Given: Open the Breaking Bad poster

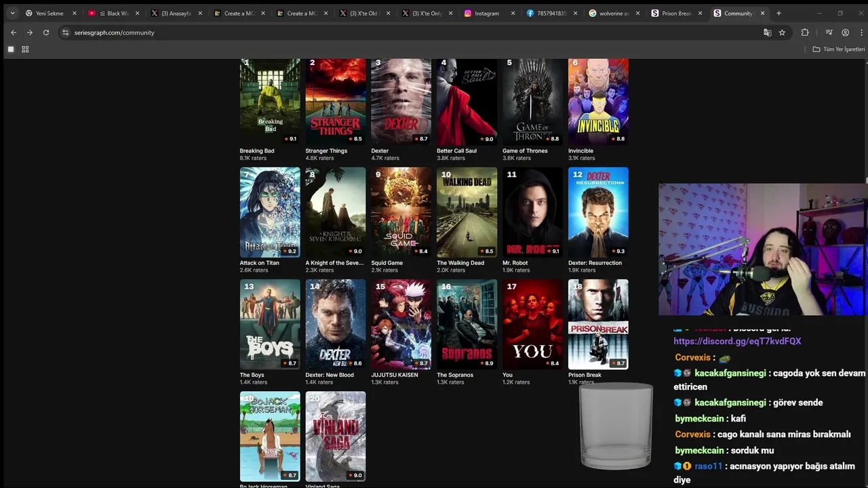Looking at the screenshot, I should point(270,101).
